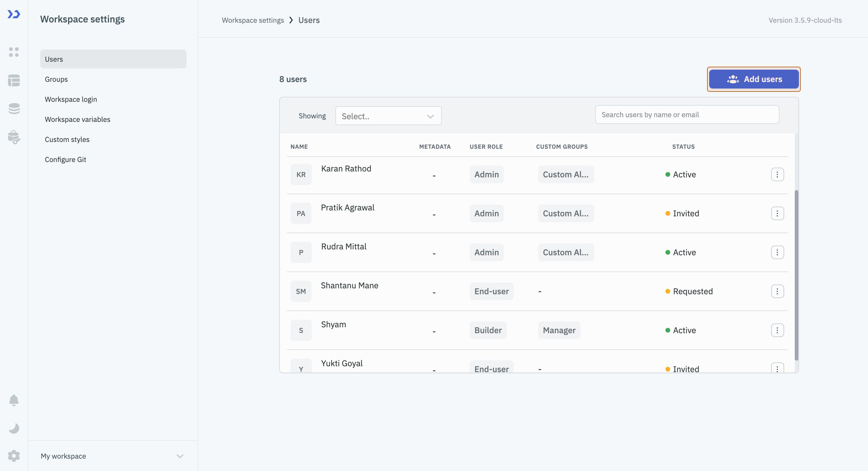Click the Add users button

tap(753, 79)
